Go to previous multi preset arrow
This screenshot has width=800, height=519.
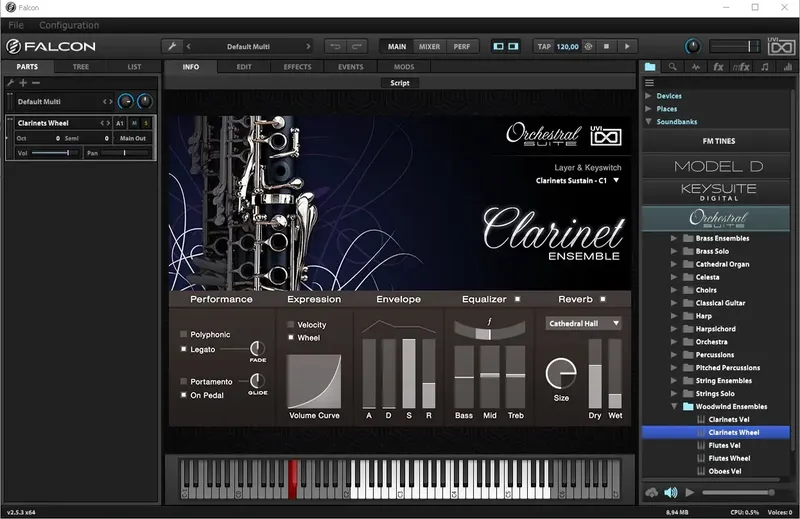tap(189, 46)
